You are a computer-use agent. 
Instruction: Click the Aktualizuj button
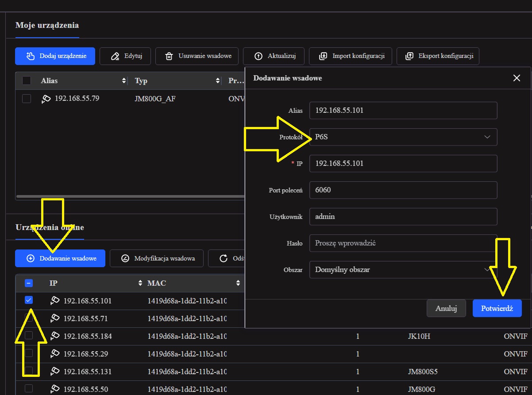pos(274,56)
